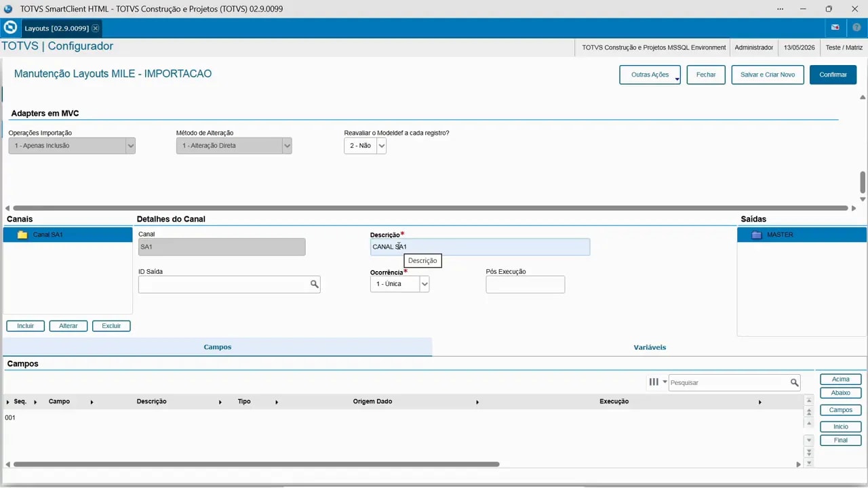Click the Descrição grid column header arrow

[220, 403]
